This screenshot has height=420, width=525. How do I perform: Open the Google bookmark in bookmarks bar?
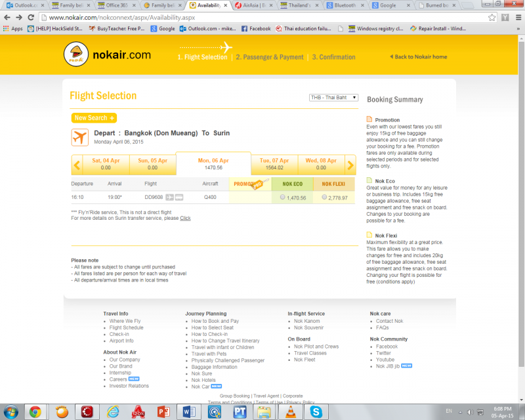pos(163,29)
